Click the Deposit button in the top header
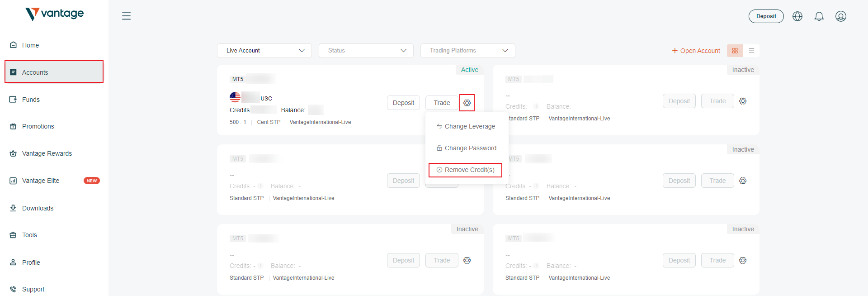Screen dimensions: 868x296 (x=766, y=16)
